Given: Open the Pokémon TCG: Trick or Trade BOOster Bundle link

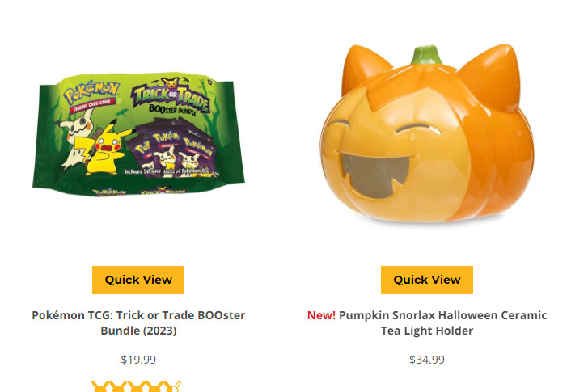Looking at the screenshot, I should (138, 322).
